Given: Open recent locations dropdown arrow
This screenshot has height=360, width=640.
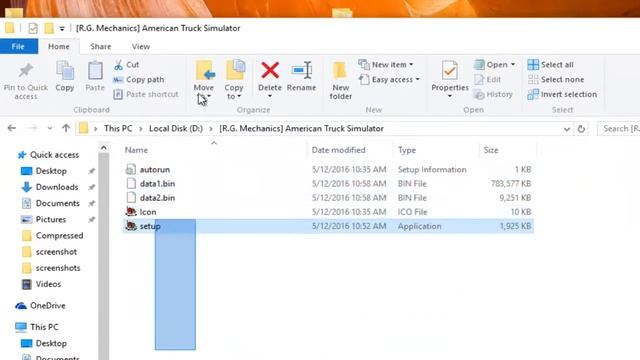Looking at the screenshot, I should 49,129.
